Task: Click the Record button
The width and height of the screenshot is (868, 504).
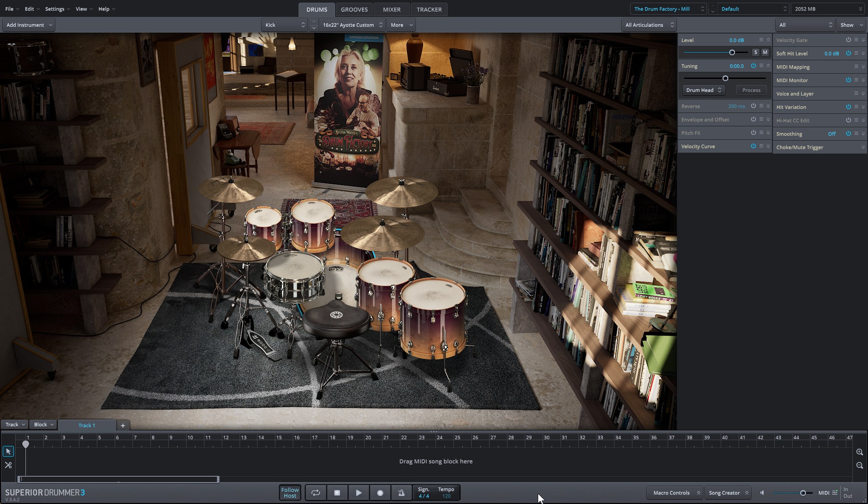Action: (380, 493)
